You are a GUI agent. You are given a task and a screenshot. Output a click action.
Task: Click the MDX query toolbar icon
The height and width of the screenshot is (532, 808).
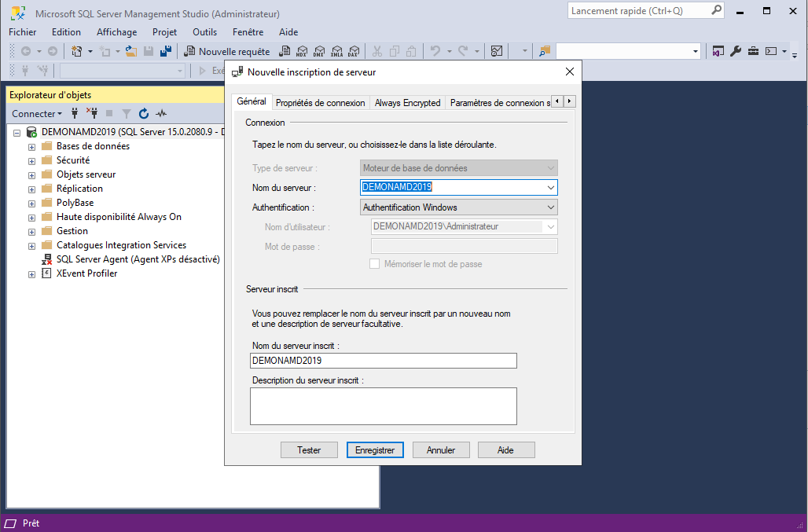[x=302, y=52]
